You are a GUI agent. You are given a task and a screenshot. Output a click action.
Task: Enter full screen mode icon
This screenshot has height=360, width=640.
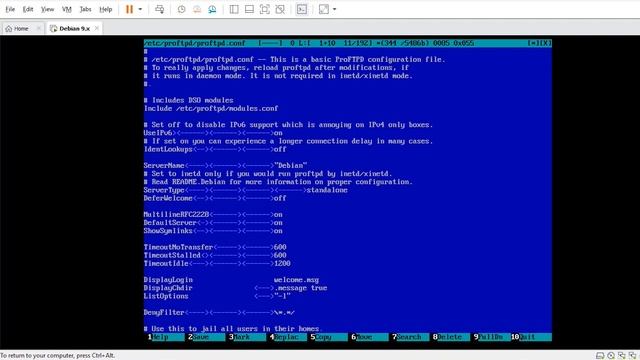point(264,9)
